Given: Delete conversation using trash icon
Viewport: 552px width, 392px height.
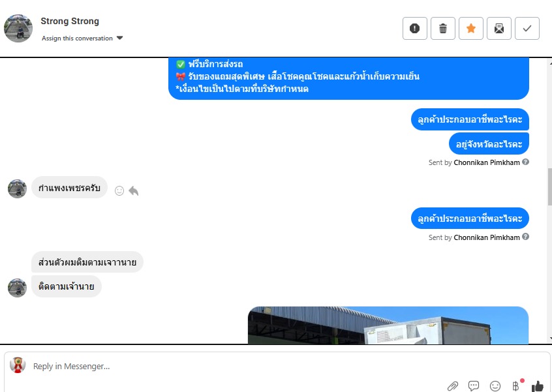Looking at the screenshot, I should [443, 28].
